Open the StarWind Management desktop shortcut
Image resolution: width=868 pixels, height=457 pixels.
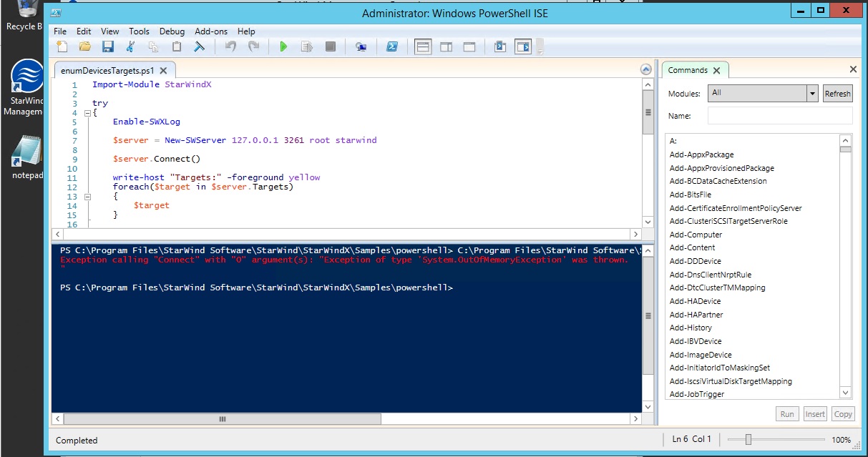coord(26,87)
